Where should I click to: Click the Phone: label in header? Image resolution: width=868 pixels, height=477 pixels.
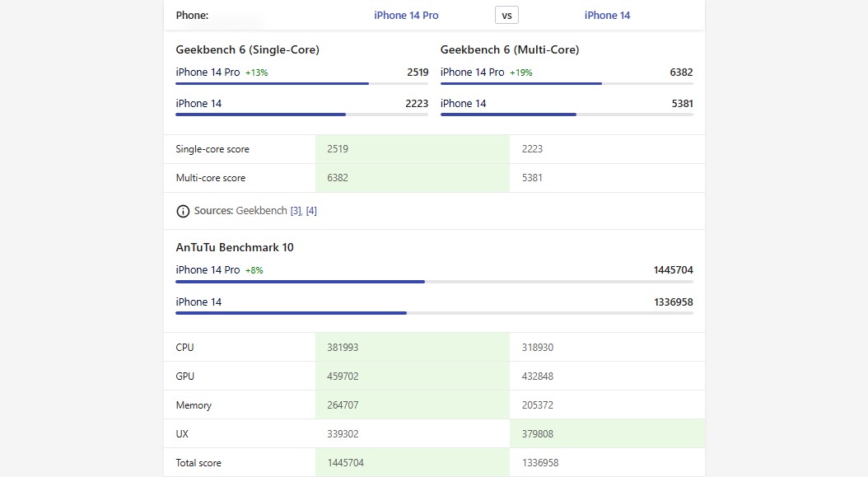click(192, 16)
